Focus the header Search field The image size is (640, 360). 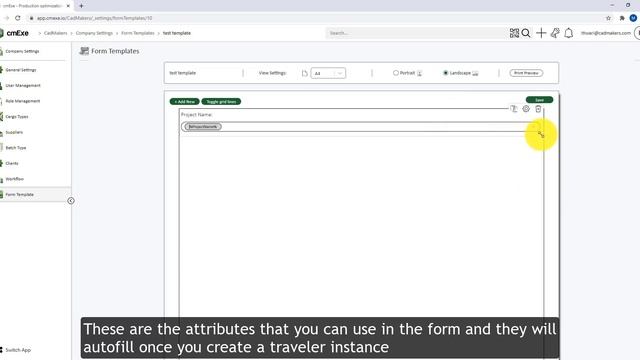point(416,33)
